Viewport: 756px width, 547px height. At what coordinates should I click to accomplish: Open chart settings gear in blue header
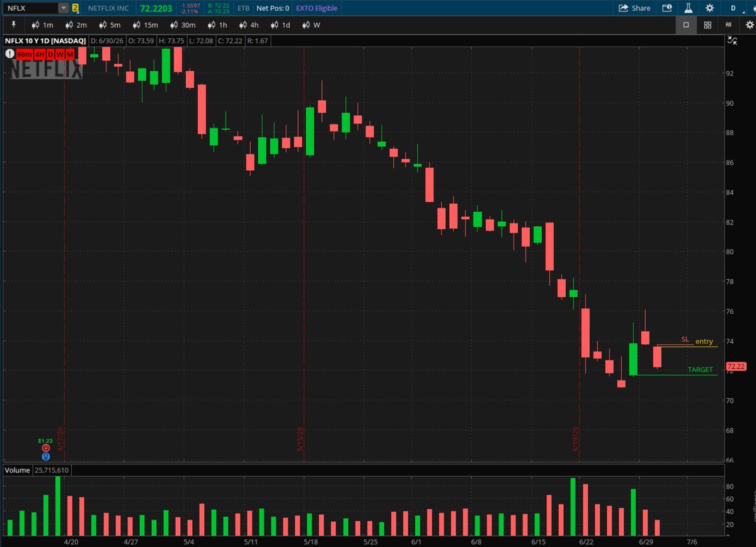pyautogui.click(x=709, y=8)
